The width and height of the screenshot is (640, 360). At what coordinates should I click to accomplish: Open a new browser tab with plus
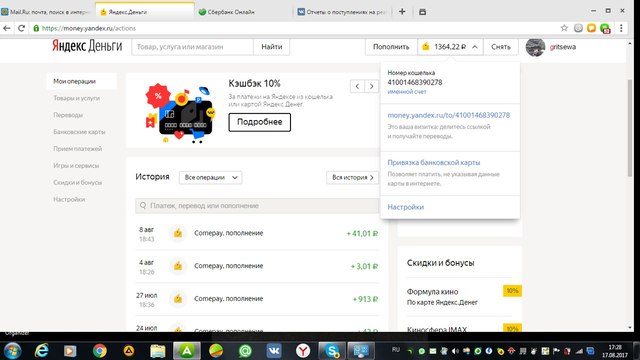pyautogui.click(x=402, y=12)
